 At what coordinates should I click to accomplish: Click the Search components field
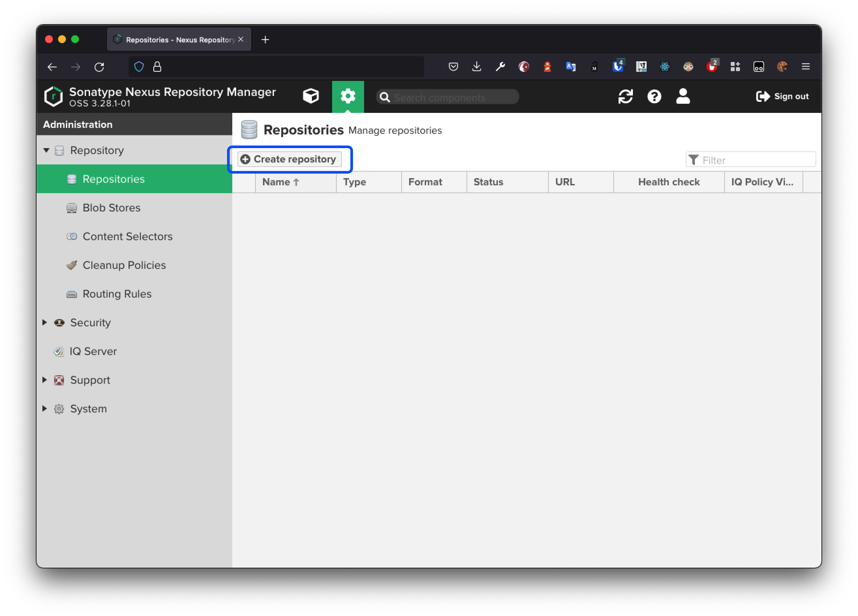pos(448,97)
